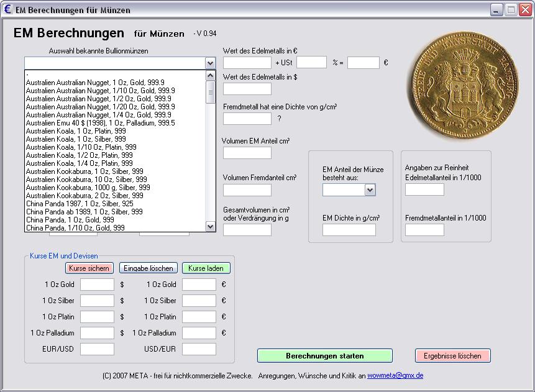Image resolution: width=535 pixels, height=392 pixels.
Task: Minimize the EM Berechnungen window
Action: coord(496,9)
